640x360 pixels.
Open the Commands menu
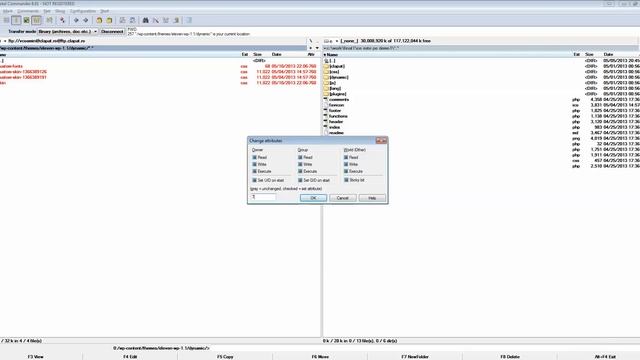28,11
